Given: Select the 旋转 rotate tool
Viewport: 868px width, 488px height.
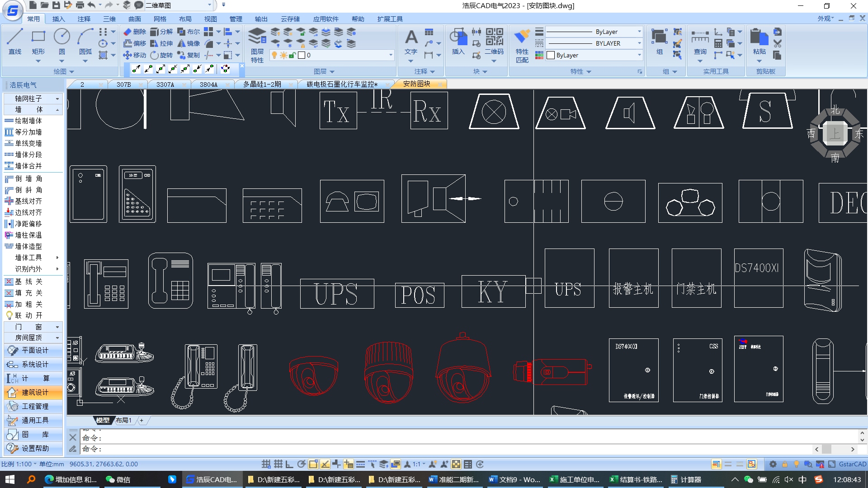Looking at the screenshot, I should point(161,55).
